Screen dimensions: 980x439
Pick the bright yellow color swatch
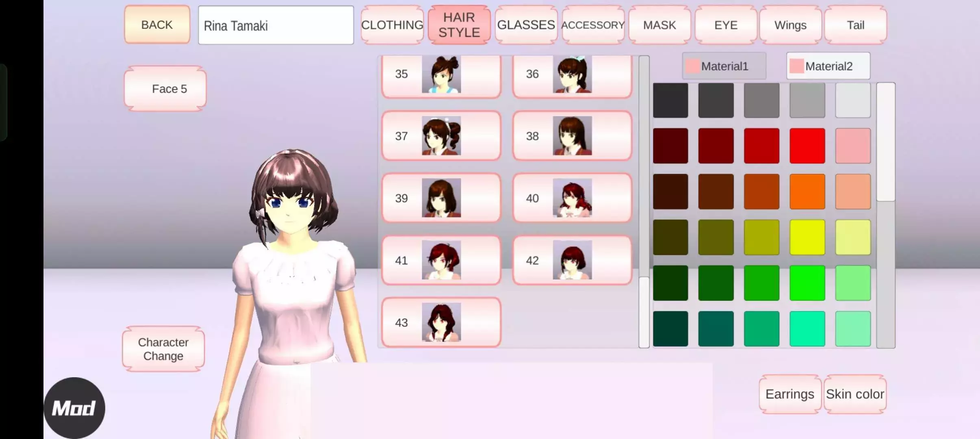(x=807, y=237)
